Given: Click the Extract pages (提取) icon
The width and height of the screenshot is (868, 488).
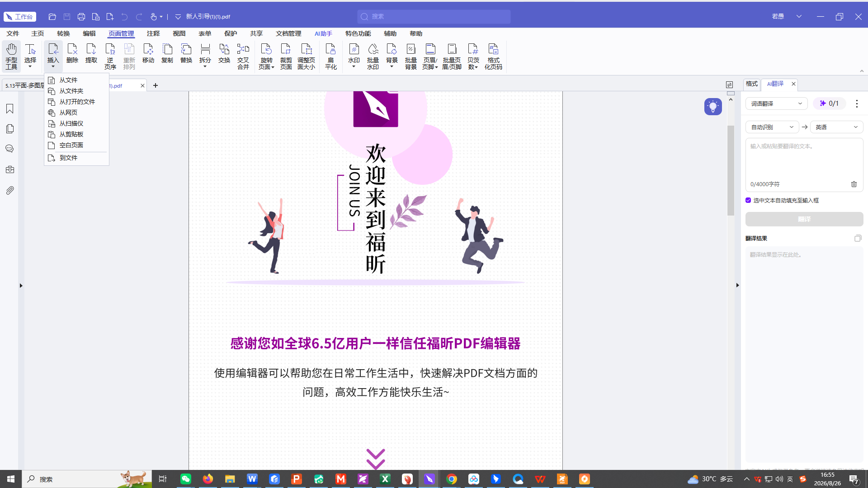Looking at the screenshot, I should [91, 54].
